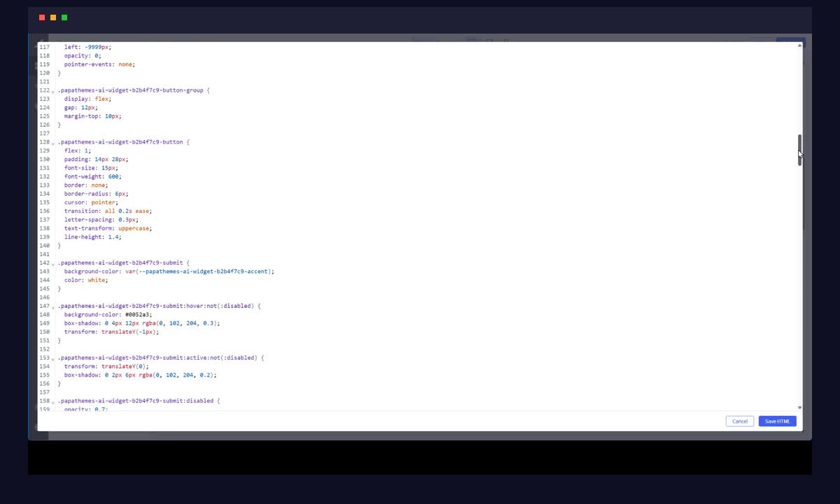Click the scrollbar down arrow

pyautogui.click(x=799, y=407)
